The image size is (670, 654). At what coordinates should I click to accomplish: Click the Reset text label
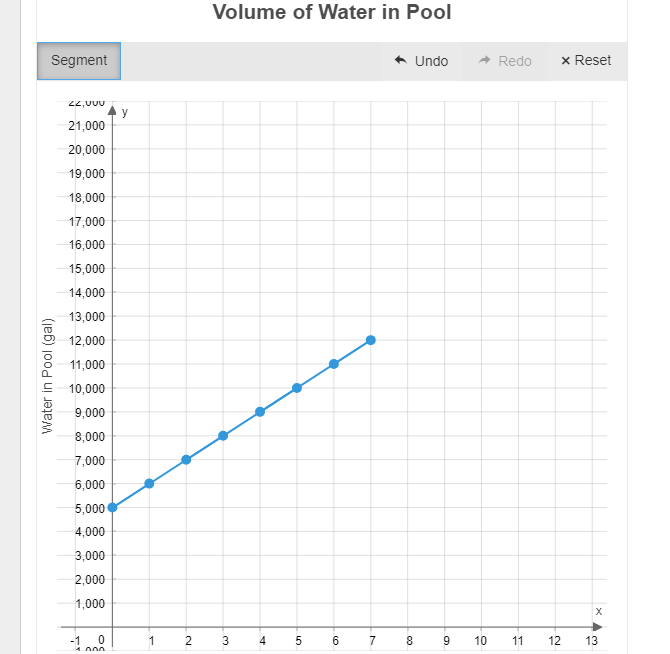[x=593, y=60]
